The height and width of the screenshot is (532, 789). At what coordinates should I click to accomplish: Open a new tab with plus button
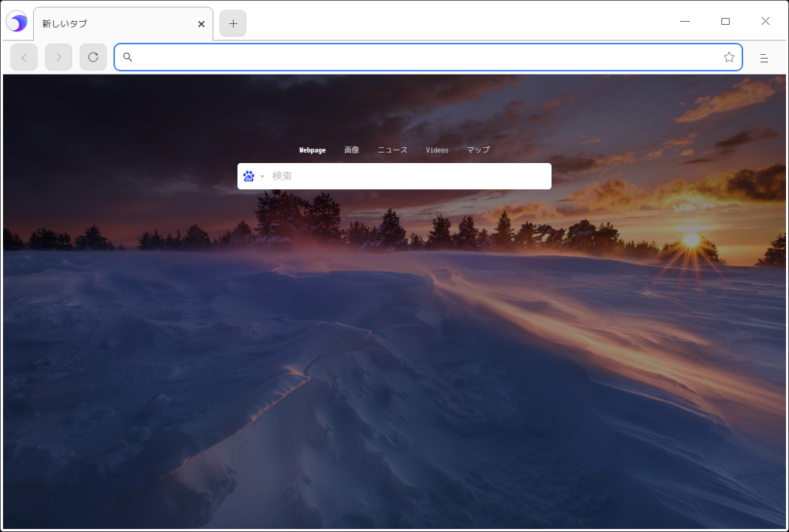pyautogui.click(x=233, y=23)
